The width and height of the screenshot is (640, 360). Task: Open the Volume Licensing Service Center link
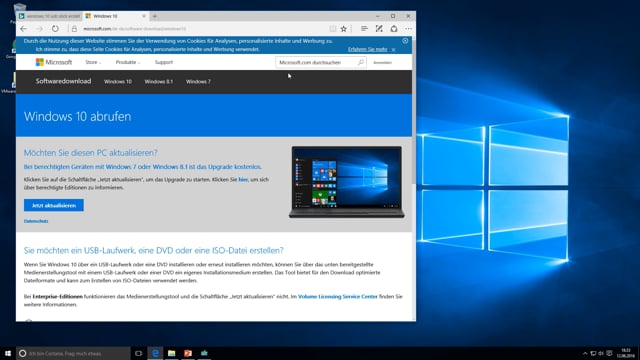[x=338, y=296]
